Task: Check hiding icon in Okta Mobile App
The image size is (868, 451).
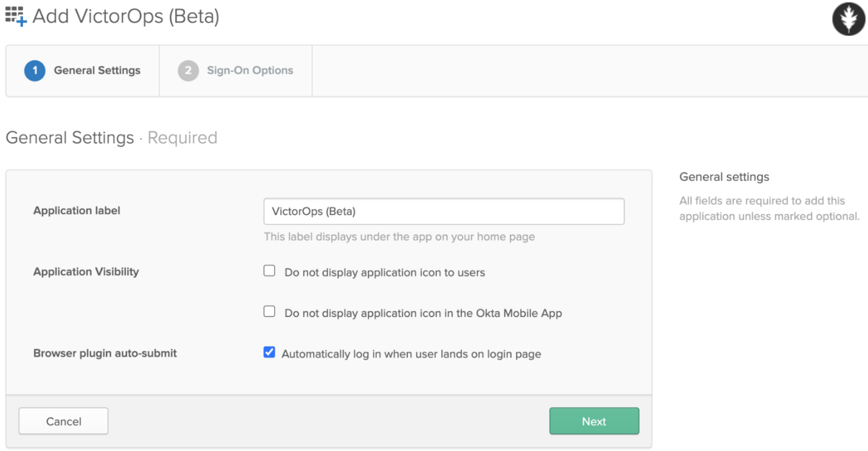Action: [269, 312]
